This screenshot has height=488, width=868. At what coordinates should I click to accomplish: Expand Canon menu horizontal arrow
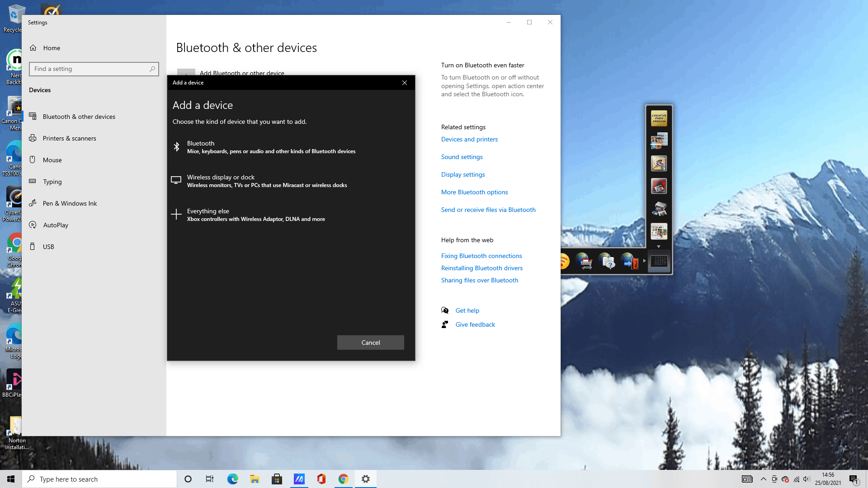click(x=644, y=261)
